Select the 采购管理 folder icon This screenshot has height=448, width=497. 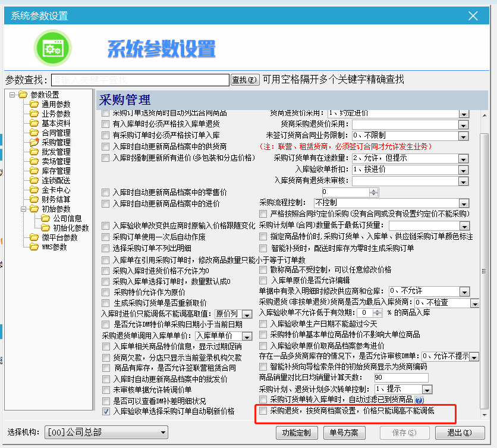[34, 142]
